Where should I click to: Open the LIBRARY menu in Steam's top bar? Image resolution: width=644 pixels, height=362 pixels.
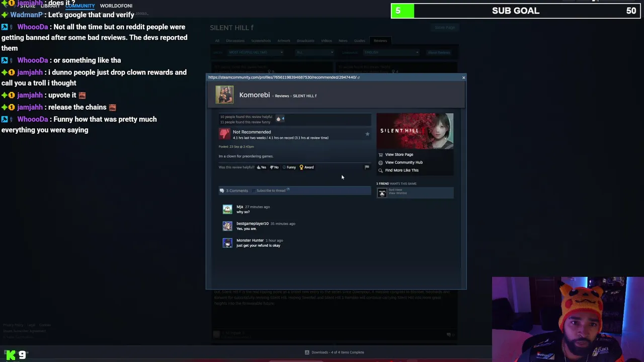tap(50, 6)
